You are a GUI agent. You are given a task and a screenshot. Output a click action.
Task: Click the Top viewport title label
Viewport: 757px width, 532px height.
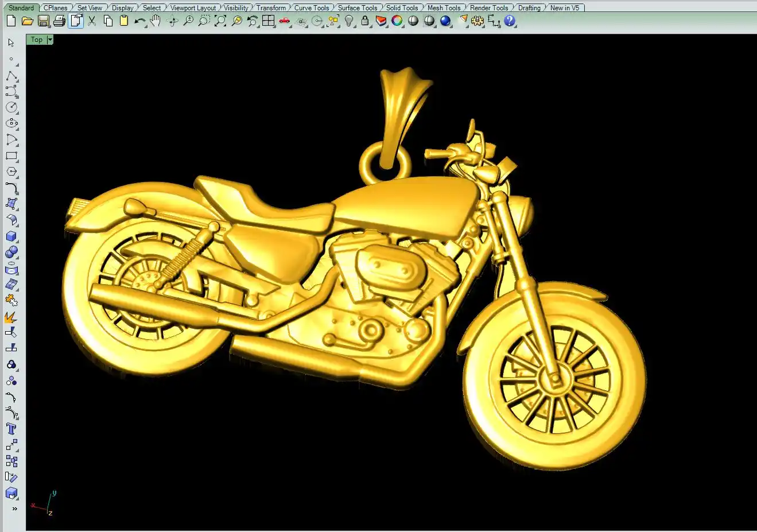pos(37,40)
